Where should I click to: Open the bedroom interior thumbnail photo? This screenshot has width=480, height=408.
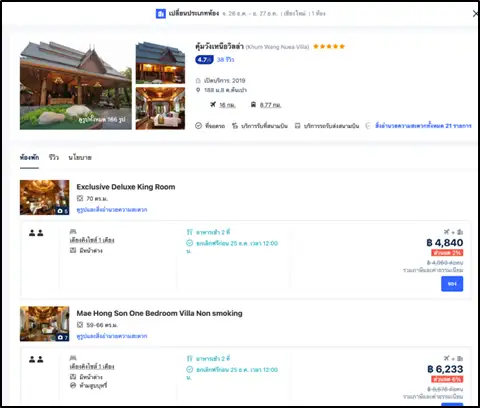pyautogui.click(x=160, y=108)
